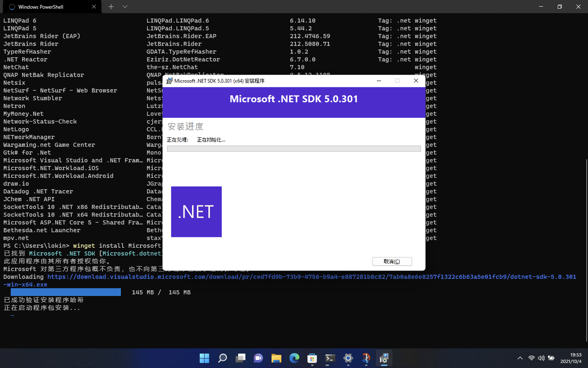Viewport: 588px width, 368px height.
Task: Click version '6.14.10' in first row
Action: 303,21
